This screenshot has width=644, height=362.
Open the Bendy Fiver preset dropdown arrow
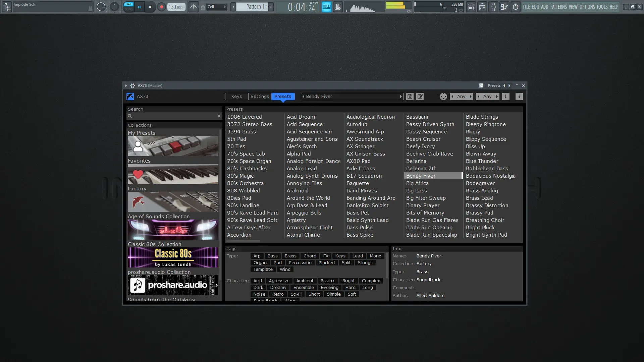(400, 97)
